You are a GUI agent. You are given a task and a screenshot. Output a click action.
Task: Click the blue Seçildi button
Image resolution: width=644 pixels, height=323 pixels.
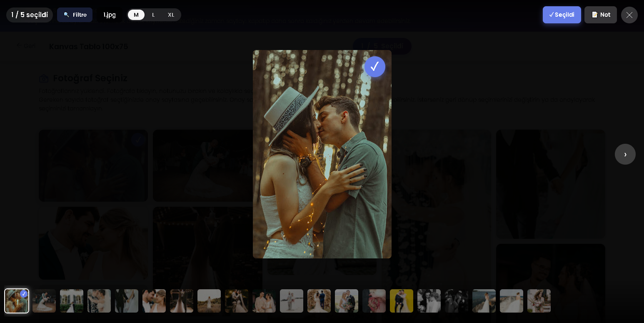coord(562,15)
